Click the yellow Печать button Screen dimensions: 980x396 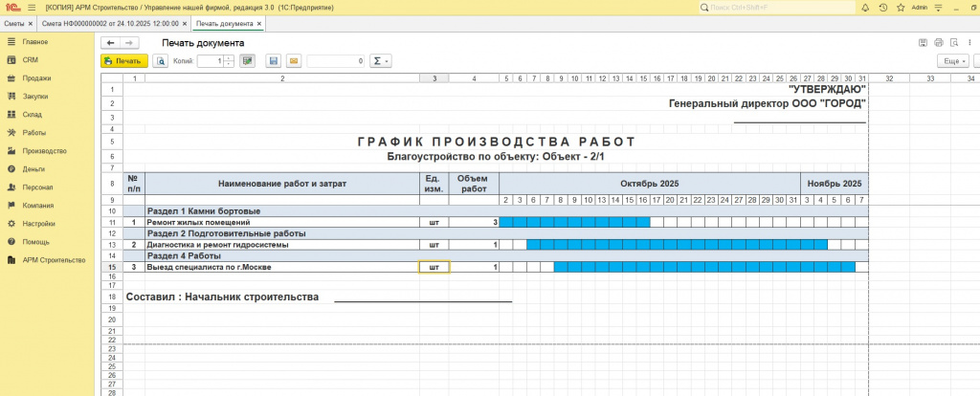pyautogui.click(x=124, y=61)
